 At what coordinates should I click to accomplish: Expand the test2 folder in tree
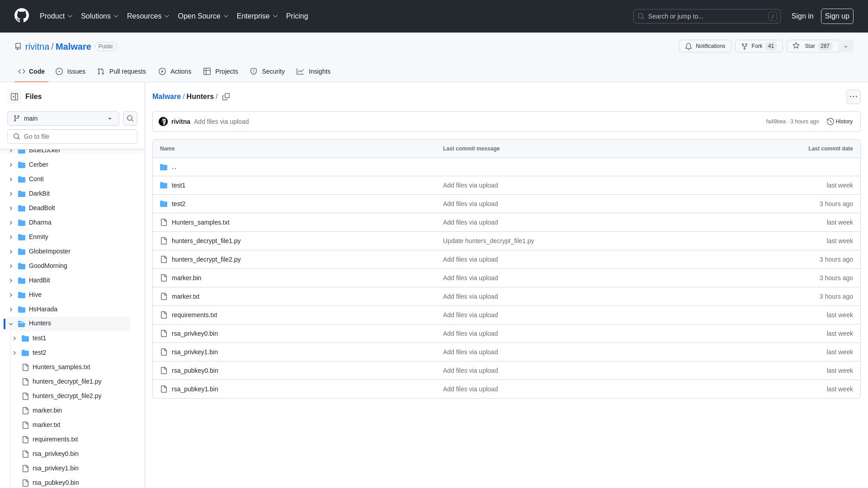(14, 353)
